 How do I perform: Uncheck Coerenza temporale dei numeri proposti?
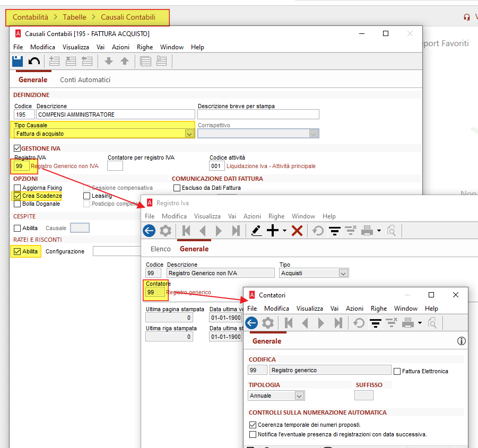[x=253, y=425]
